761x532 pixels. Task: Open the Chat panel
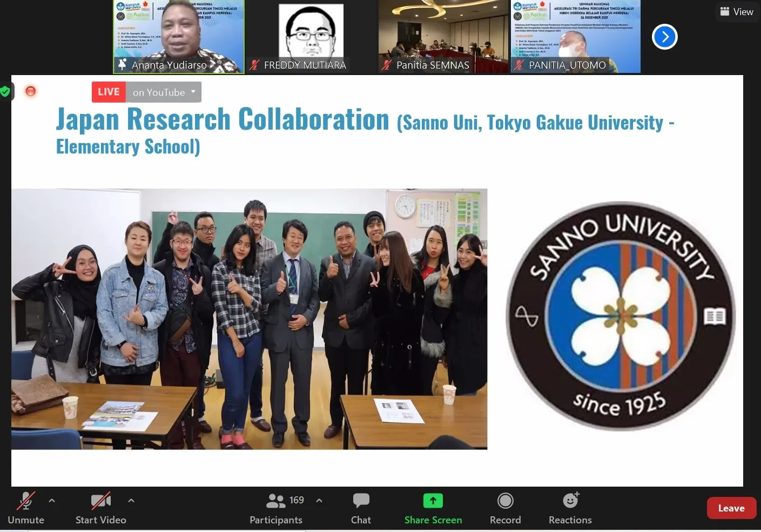coord(361,501)
